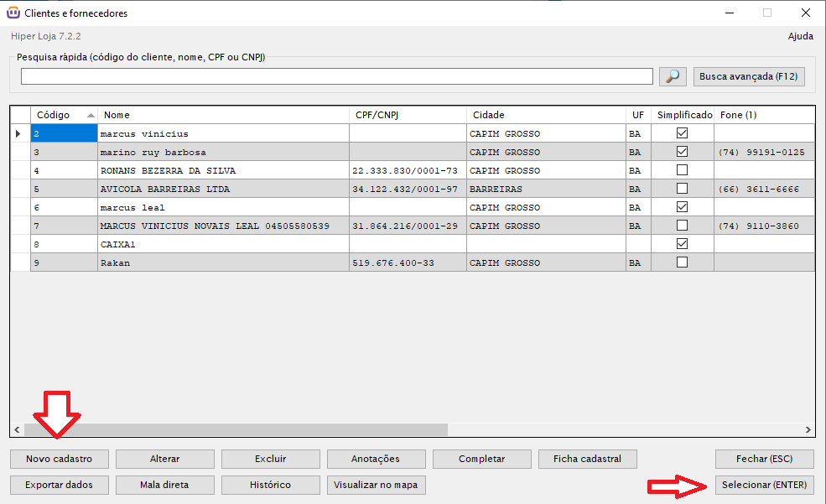Click the Completar button
The height and width of the screenshot is (504, 826).
482,459
